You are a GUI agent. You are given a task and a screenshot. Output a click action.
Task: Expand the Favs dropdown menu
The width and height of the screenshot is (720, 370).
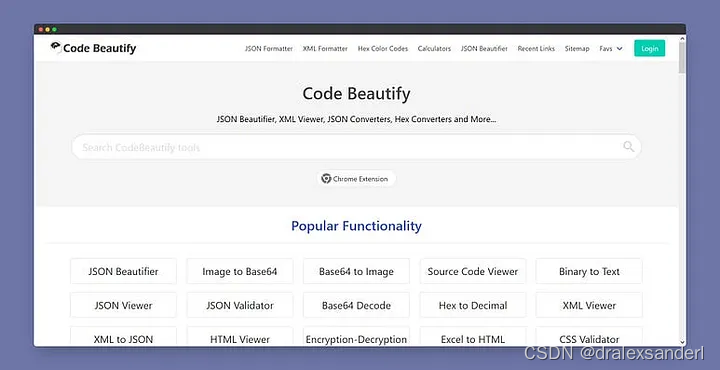[x=611, y=48]
